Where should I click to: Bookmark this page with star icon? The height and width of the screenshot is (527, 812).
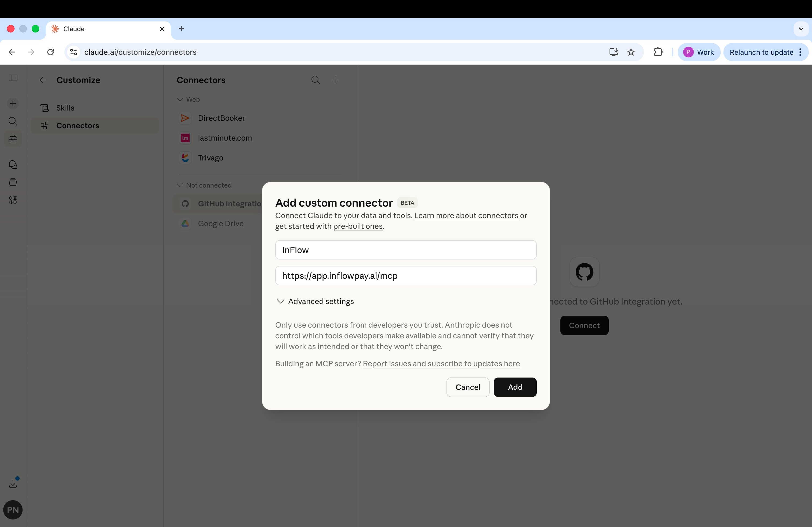[631, 52]
